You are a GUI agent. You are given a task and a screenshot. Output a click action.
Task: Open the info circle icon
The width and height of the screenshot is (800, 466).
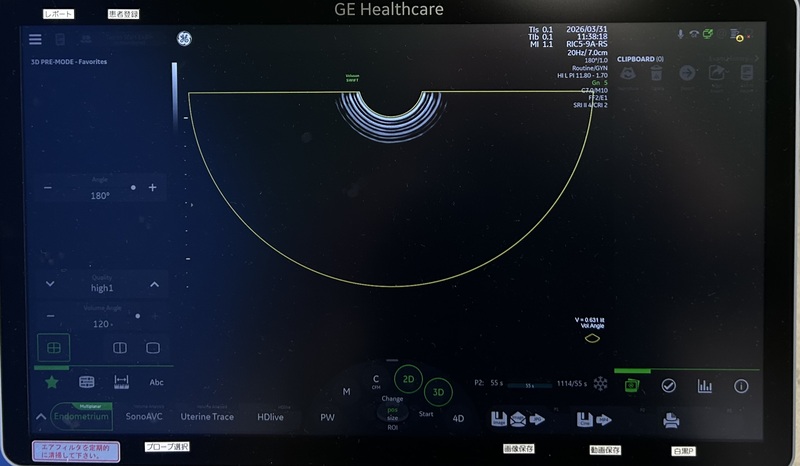[741, 386]
